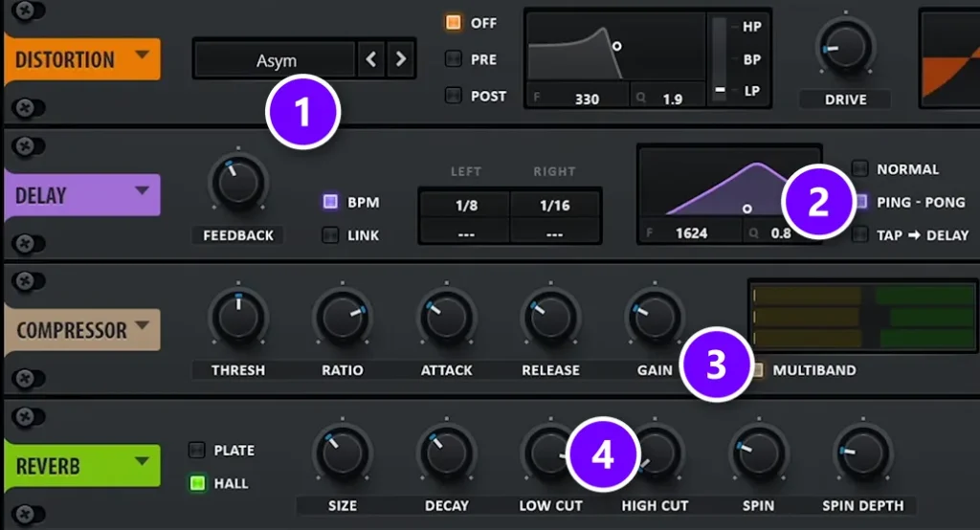Select the previous distortion type arrow
Viewport: 980px width, 530px height.
tap(370, 59)
